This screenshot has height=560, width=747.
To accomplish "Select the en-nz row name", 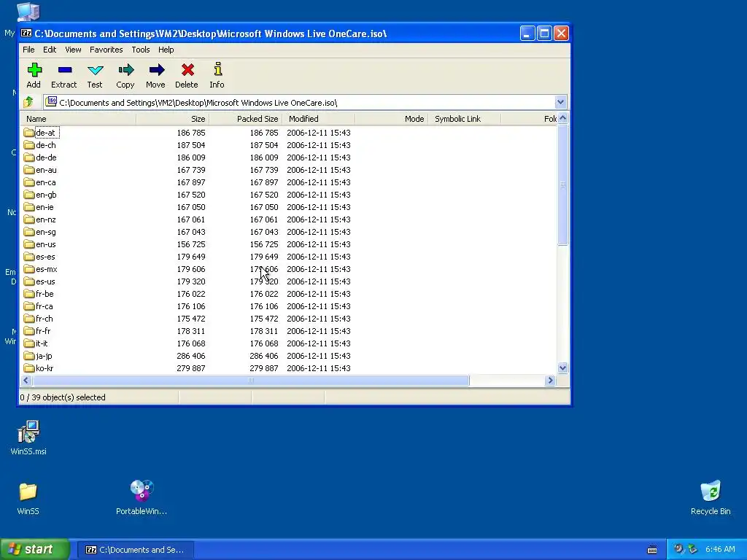I will pos(46,219).
